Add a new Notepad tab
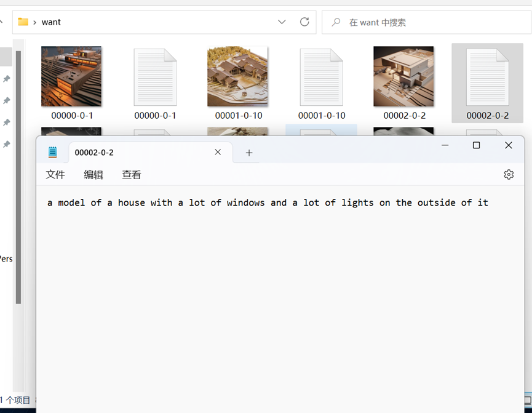Viewport: 532px width, 413px height. pos(249,153)
